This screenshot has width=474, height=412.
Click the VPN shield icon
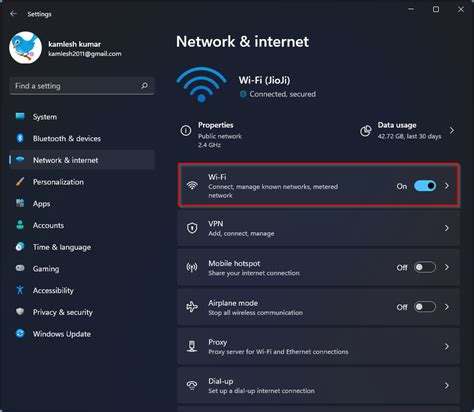tap(192, 228)
